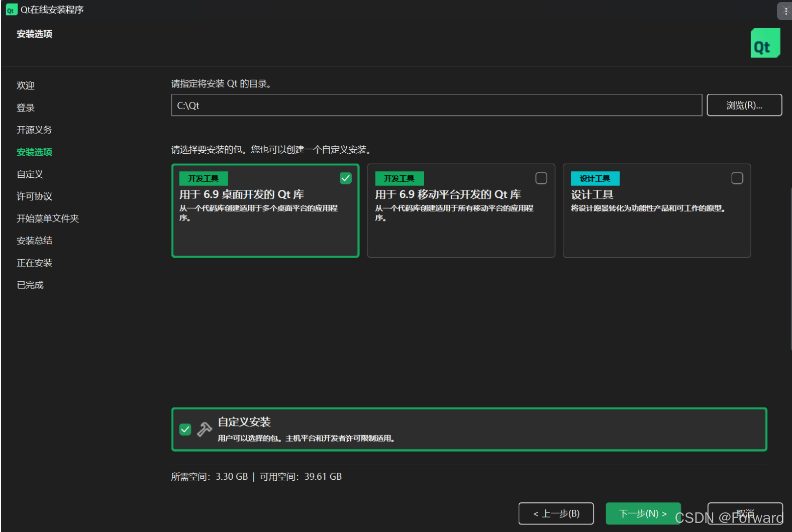Click the hammer icon for 自定义安装
The width and height of the screenshot is (792, 532).
pos(205,429)
